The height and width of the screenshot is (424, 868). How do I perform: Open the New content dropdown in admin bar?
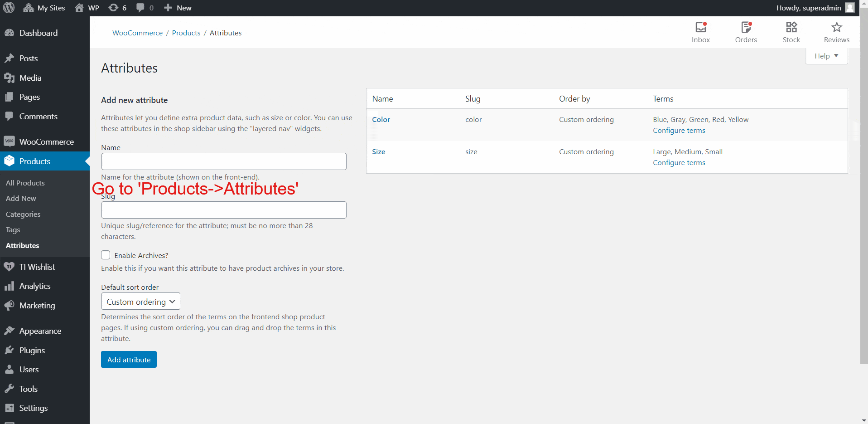178,8
